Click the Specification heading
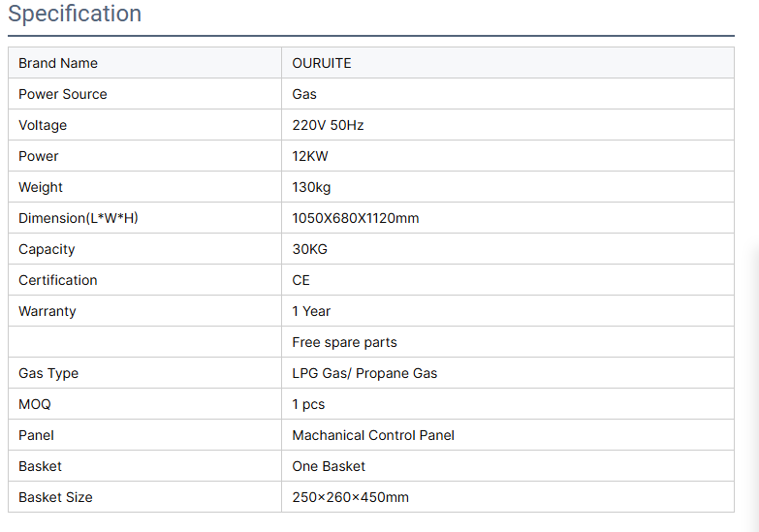The image size is (759, 532). click(75, 15)
